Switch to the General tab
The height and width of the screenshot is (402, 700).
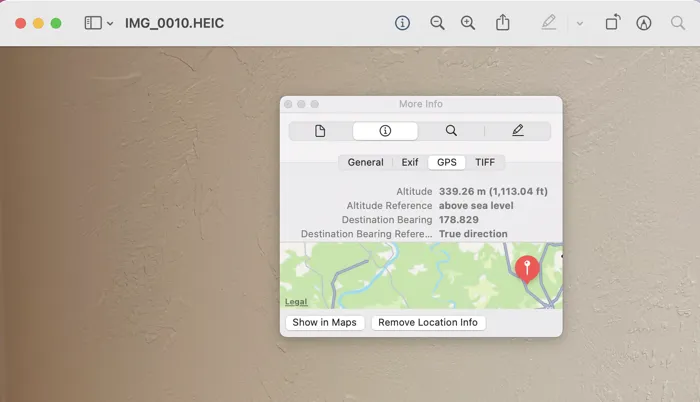tap(365, 162)
